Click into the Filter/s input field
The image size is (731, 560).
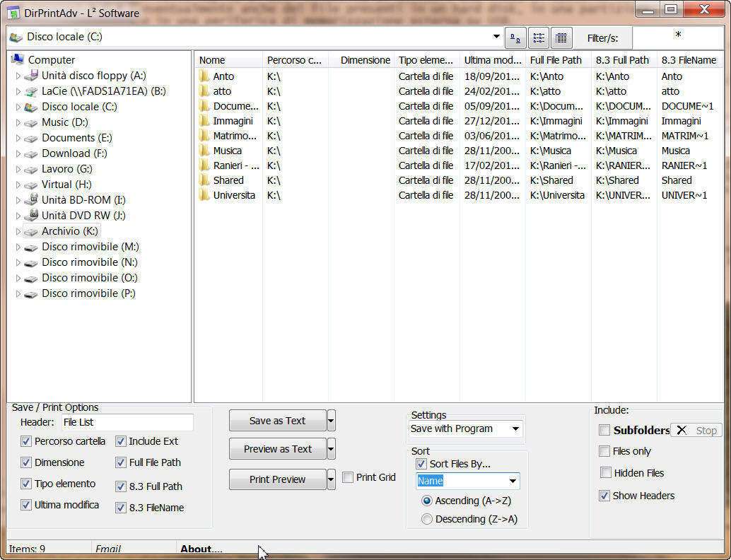pos(678,37)
